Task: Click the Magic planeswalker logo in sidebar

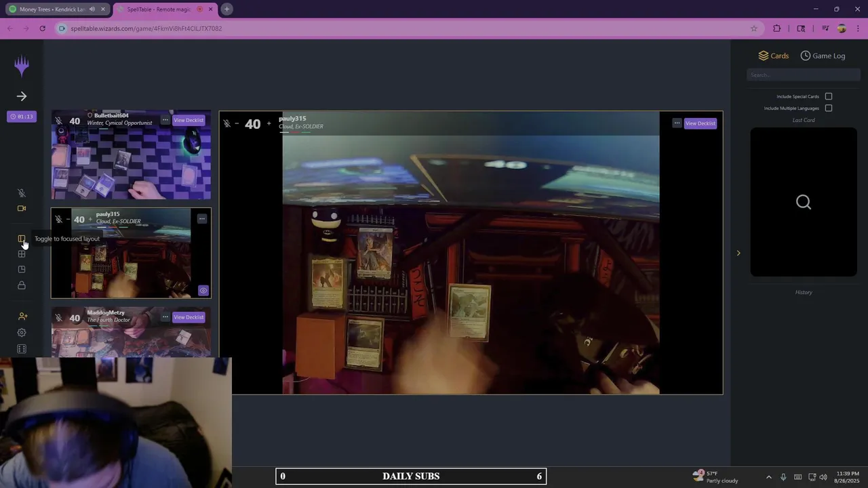Action: [x=22, y=66]
